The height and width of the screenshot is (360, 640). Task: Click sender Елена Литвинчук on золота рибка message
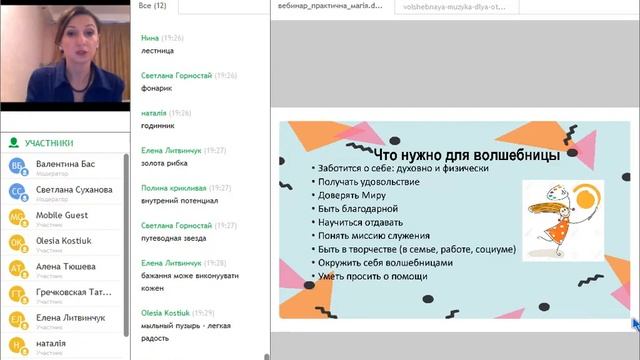click(171, 151)
